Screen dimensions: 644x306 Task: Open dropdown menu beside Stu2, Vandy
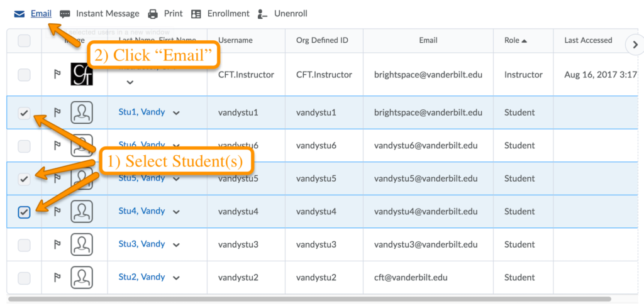click(x=176, y=278)
